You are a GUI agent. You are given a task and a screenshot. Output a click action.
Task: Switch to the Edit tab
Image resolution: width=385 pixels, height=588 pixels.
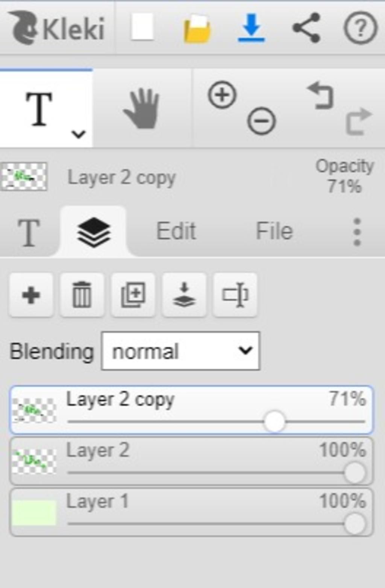click(176, 231)
